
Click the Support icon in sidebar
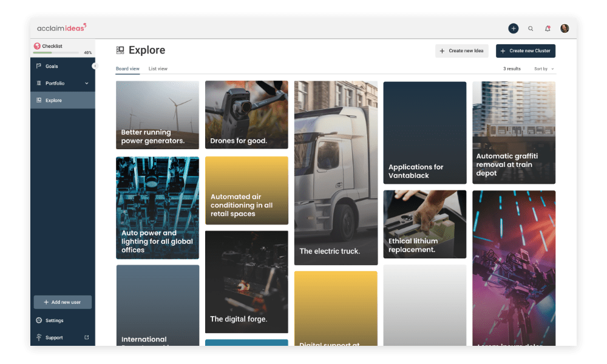tap(39, 337)
